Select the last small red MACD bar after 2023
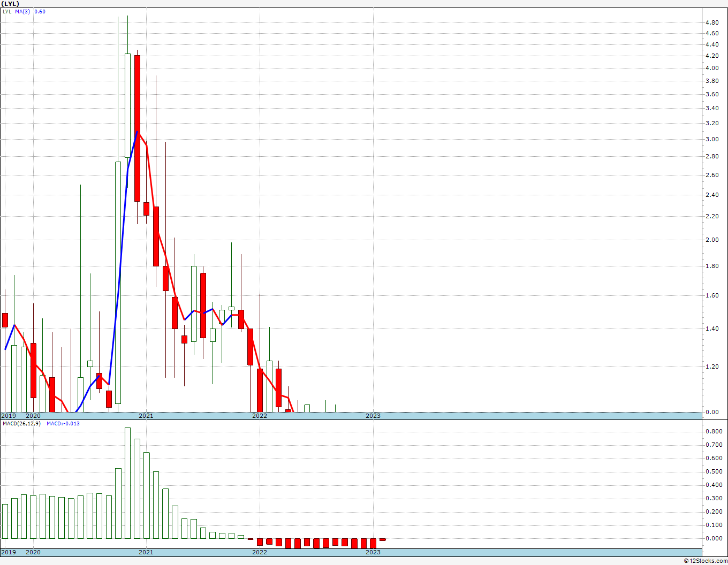 [383, 539]
